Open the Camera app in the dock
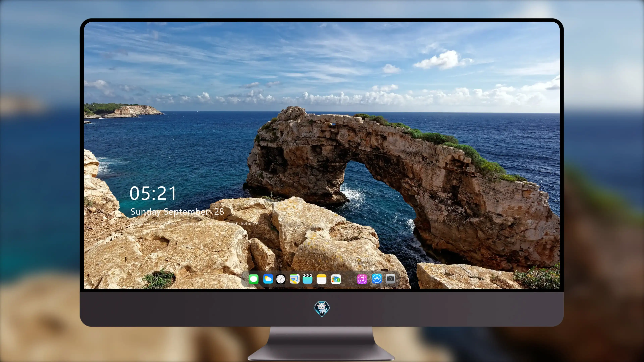The image size is (644, 362). (390, 279)
